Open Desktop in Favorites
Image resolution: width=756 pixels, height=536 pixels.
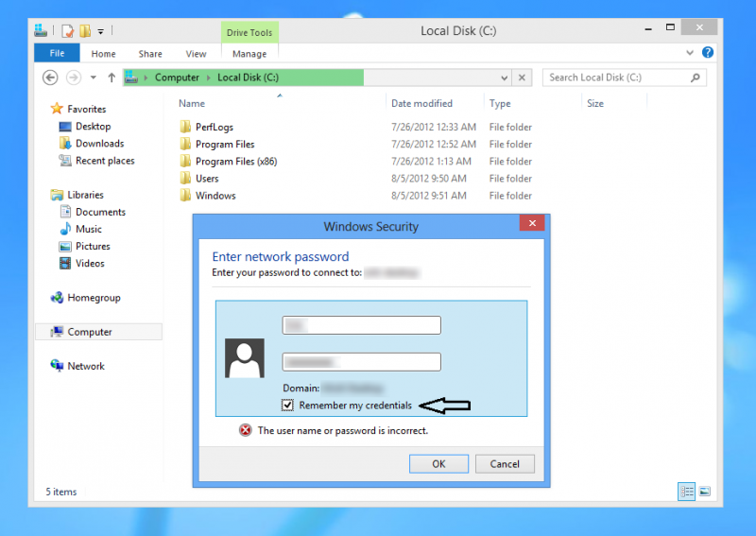93,127
